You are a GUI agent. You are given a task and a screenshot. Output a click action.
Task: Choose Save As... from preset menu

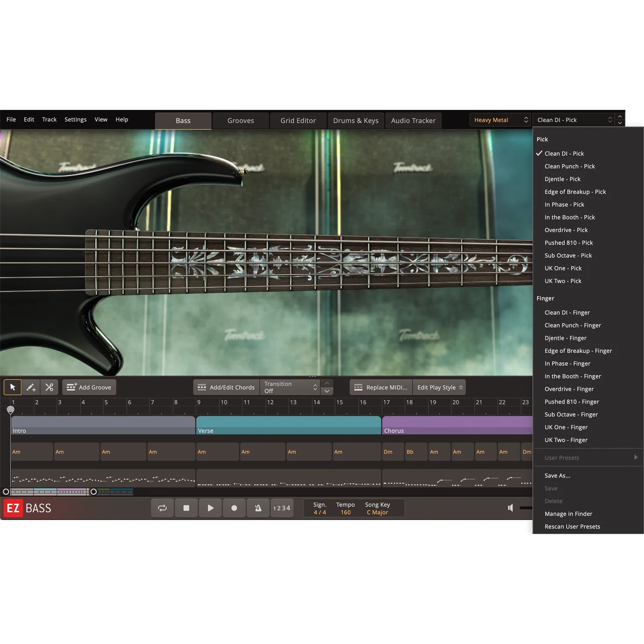click(x=588, y=476)
